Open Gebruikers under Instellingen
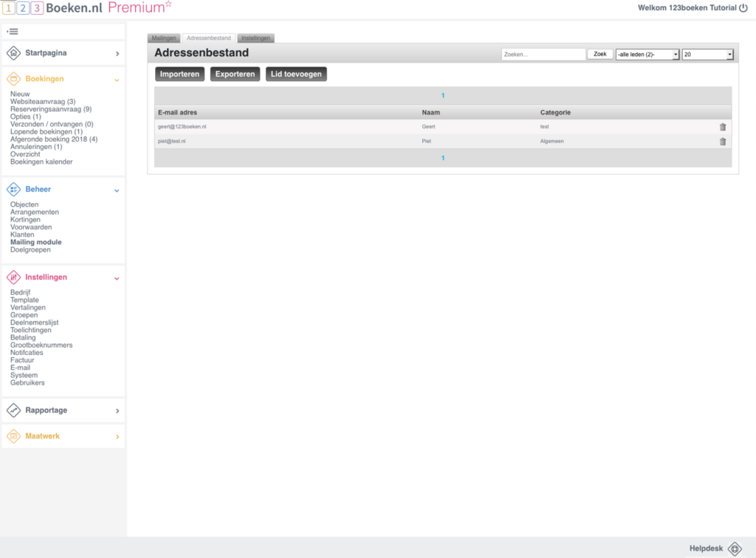This screenshot has width=756, height=558. tap(27, 382)
